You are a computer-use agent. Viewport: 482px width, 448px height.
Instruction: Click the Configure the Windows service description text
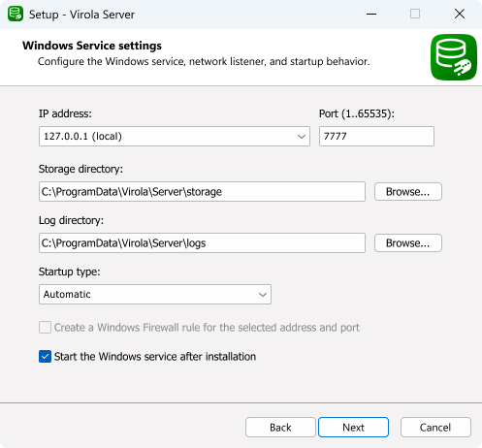(x=204, y=61)
